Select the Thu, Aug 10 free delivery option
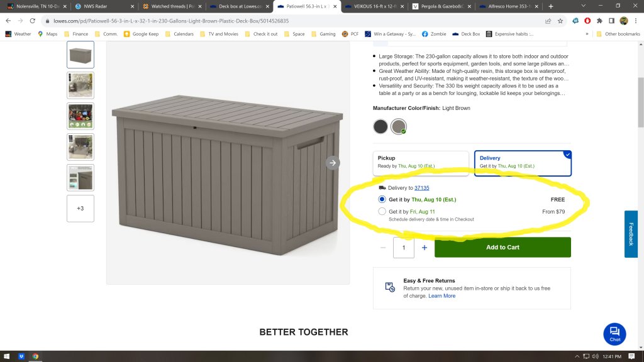 pyautogui.click(x=382, y=199)
